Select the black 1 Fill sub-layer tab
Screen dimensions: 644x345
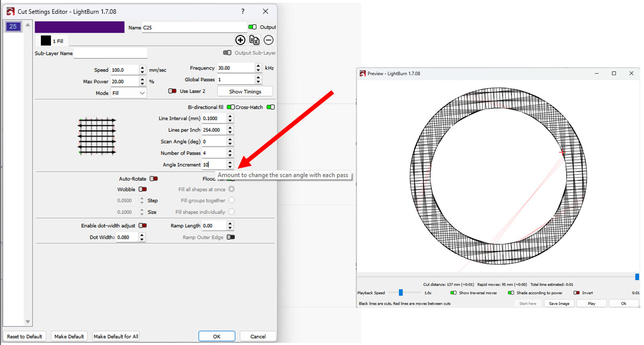[x=52, y=41]
